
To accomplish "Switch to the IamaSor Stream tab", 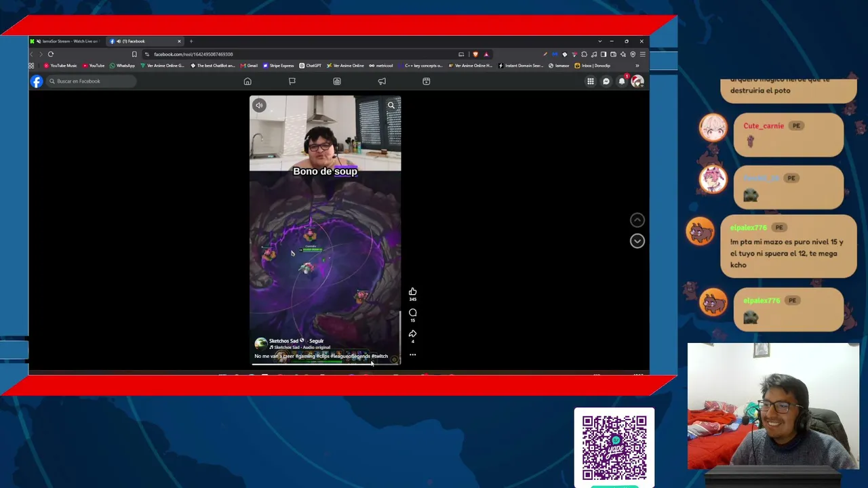I will click(x=66, y=41).
